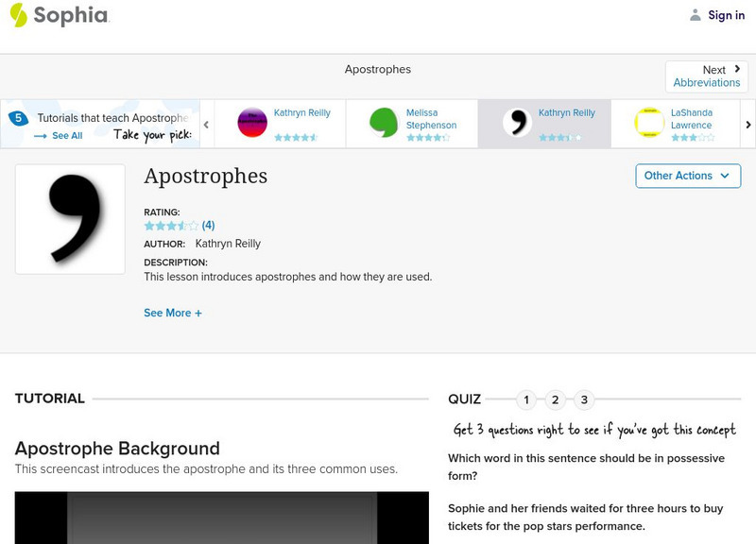
Task: Click the large apostrophe lesson thumbnail
Action: [x=71, y=219]
